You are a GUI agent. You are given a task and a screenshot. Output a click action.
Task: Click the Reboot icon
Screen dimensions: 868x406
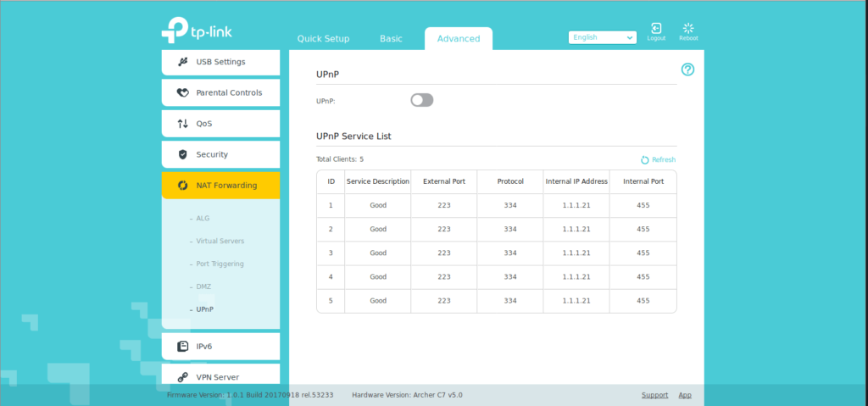point(687,29)
